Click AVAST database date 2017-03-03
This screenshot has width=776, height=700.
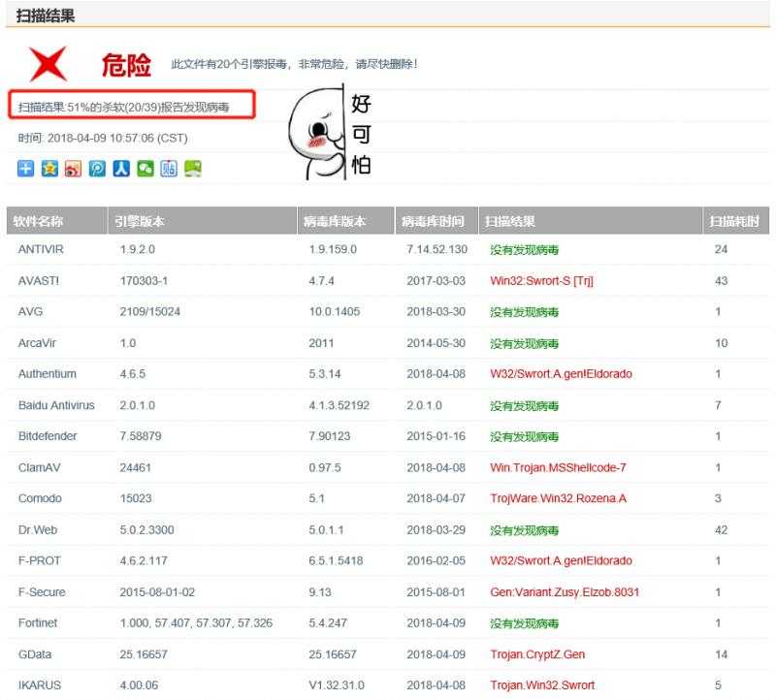[436, 280]
